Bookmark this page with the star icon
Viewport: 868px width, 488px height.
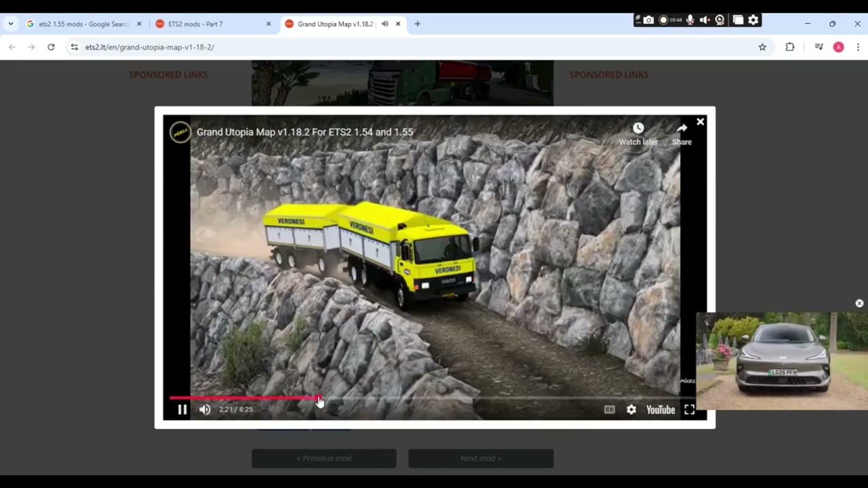point(762,47)
